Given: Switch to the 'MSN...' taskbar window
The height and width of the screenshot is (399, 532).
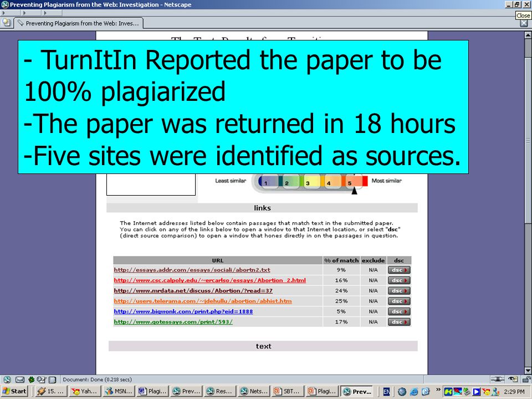Looking at the screenshot, I should point(118,391).
